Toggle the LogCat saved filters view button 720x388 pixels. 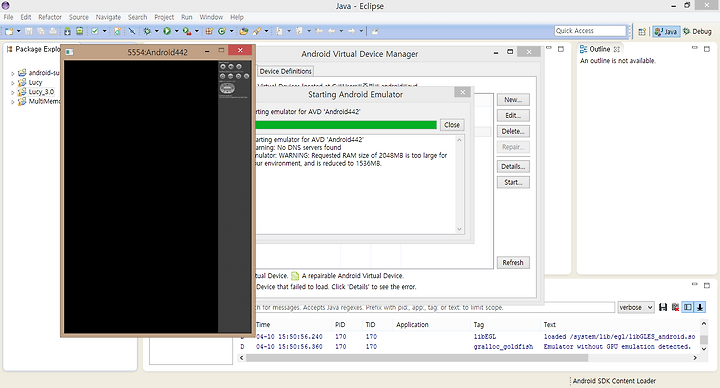click(687, 307)
